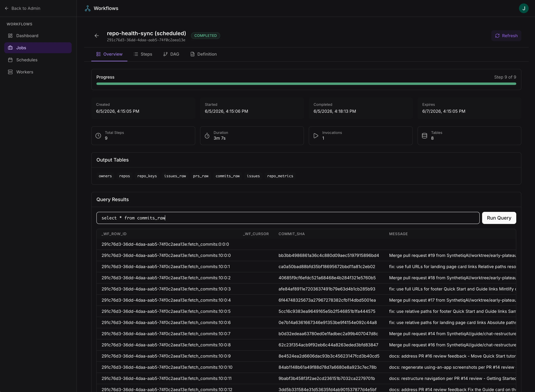This screenshot has height=392, width=535.
Task: Click the job ID 291c76d3-36dd-4daa-aab5-74f0c2aea13e
Action: click(146, 40)
